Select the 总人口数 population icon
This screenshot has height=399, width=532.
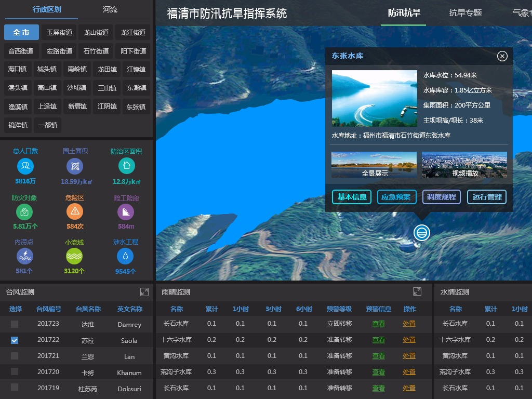(25, 166)
